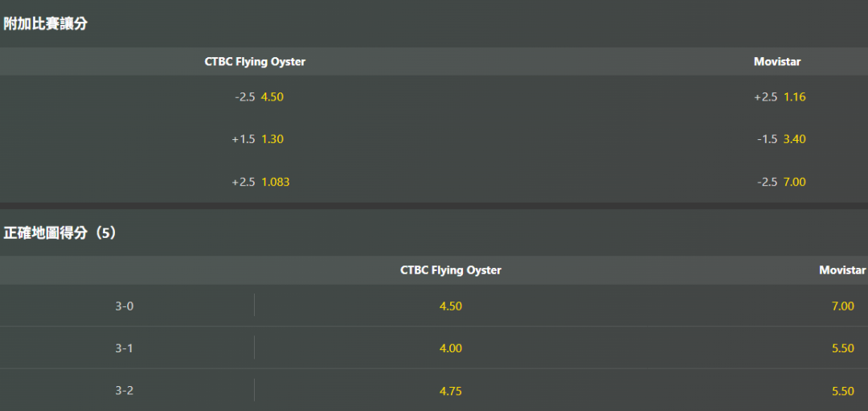Bet Movistar 3-0 correct score at 7.00
The height and width of the screenshot is (411, 868).
[x=842, y=306]
